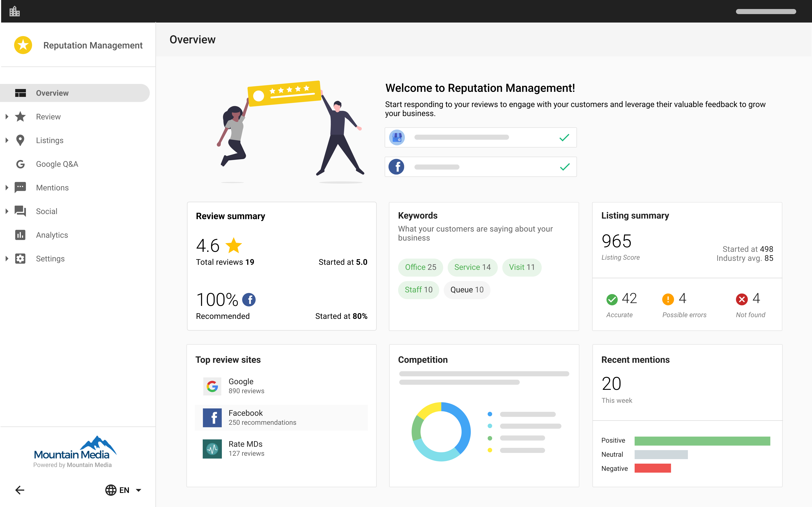
Task: Click the red Negative sentiment bar
Action: (x=652, y=468)
